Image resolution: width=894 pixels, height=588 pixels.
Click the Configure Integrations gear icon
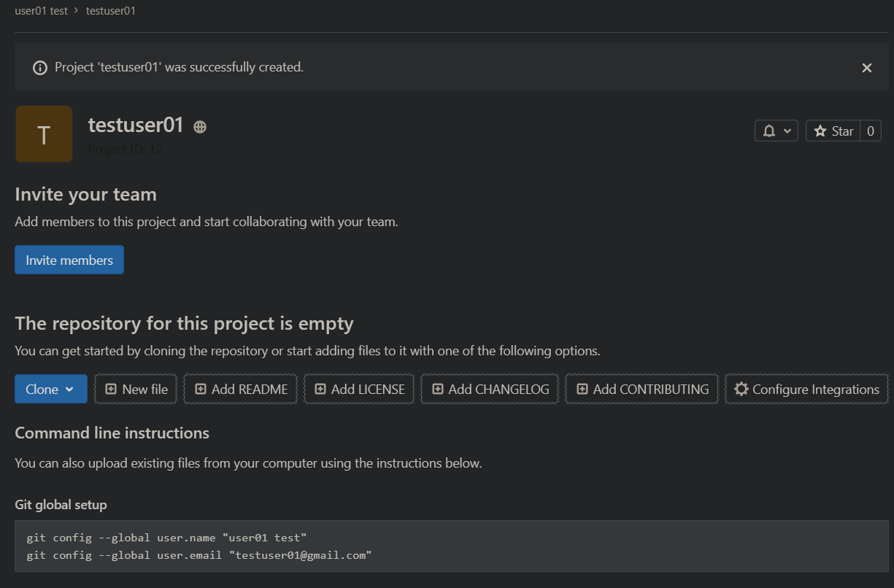[741, 390]
